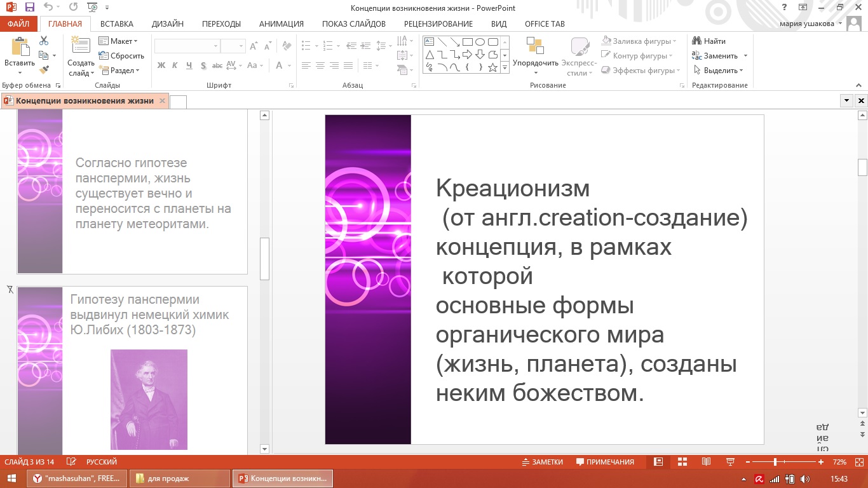Select the Right Arrow shape
This screenshot has height=488, width=868.
[468, 54]
